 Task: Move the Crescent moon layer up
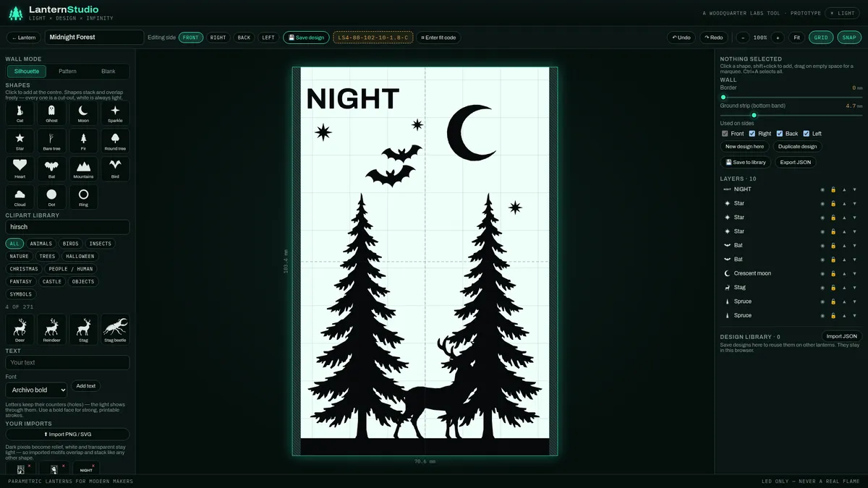844,273
